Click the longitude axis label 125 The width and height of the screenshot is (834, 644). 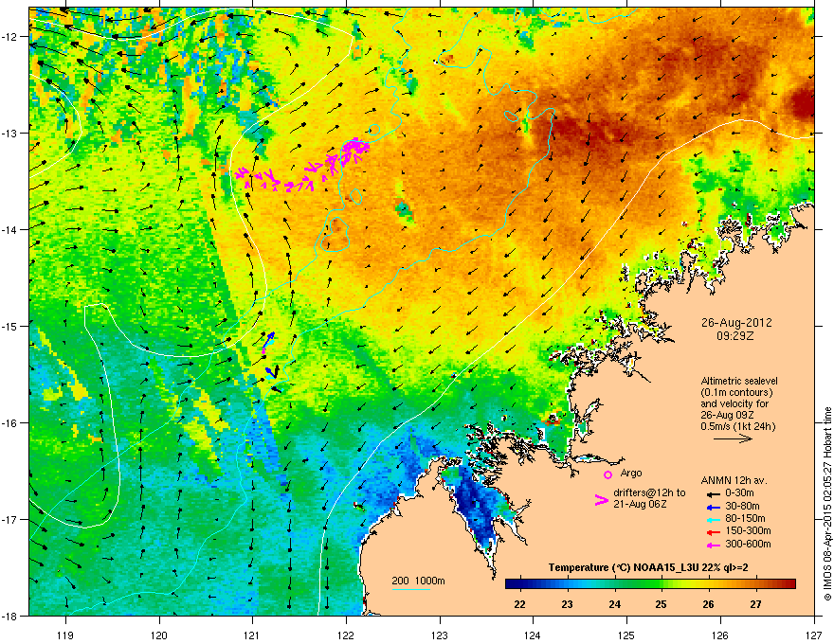(627, 635)
